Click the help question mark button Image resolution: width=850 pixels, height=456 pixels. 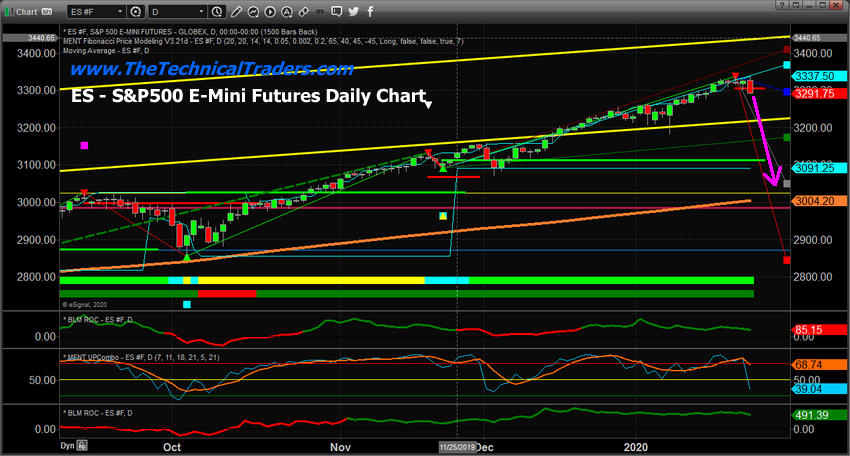(x=782, y=5)
